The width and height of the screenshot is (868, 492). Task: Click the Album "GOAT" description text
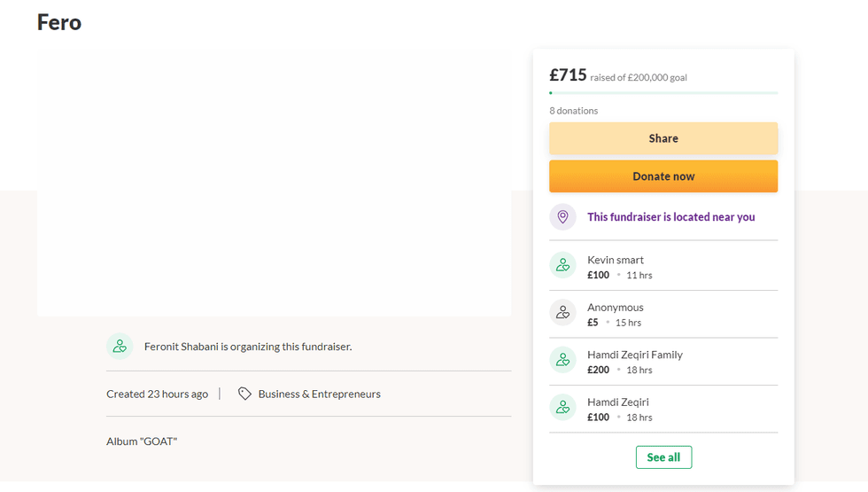(142, 441)
